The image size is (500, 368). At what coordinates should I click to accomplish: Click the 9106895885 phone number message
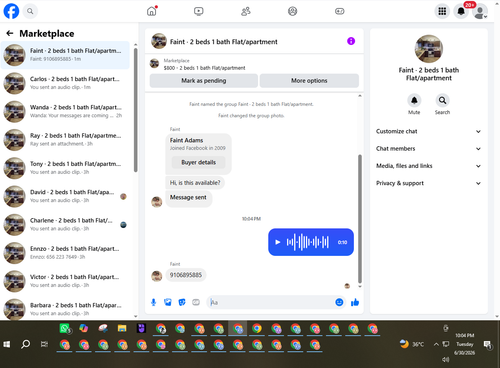click(186, 275)
